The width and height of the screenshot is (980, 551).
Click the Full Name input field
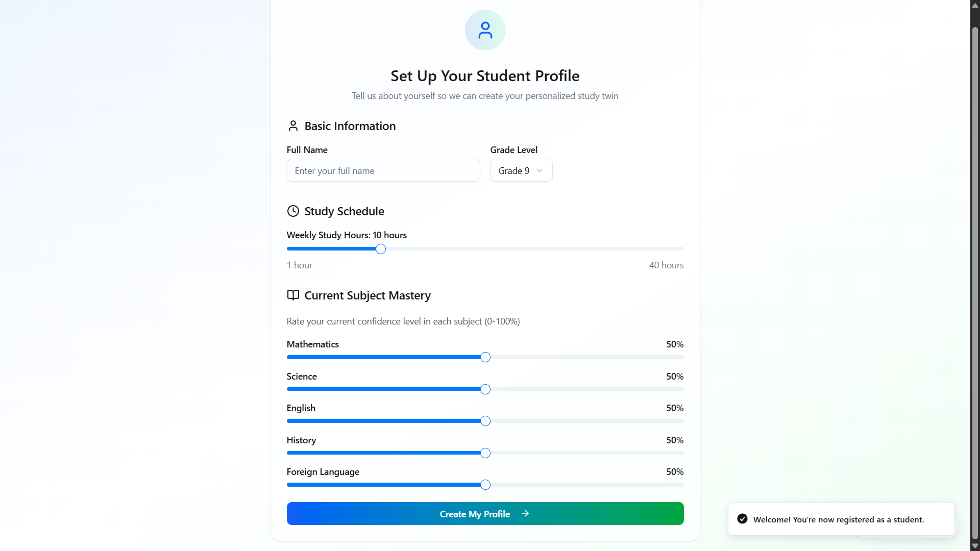(383, 170)
